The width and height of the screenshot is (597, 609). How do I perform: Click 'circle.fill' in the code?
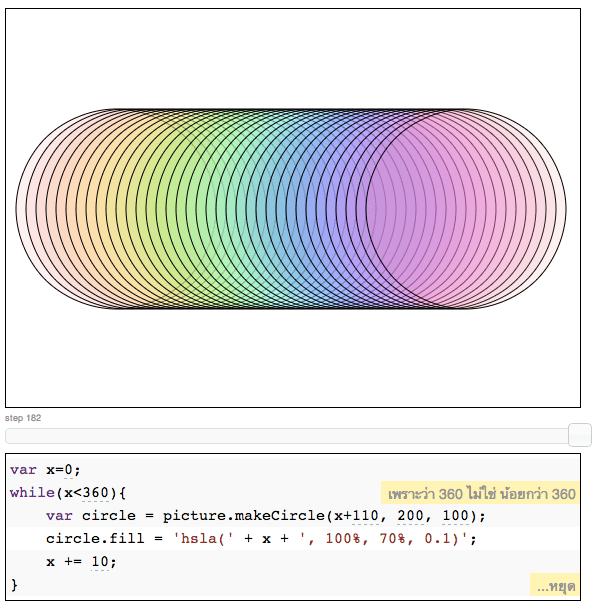point(95,539)
